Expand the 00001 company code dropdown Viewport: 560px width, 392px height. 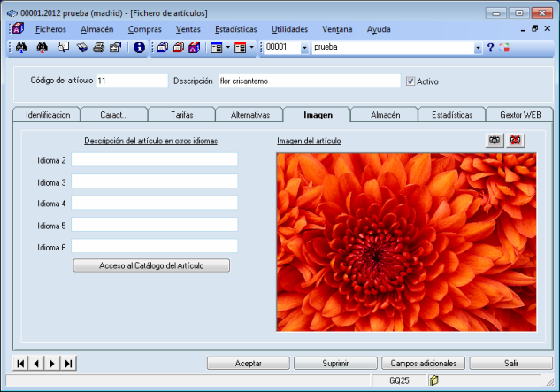pyautogui.click(x=304, y=47)
